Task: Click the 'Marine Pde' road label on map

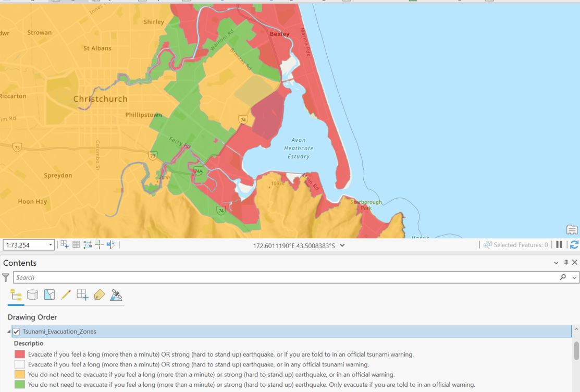Action: (305, 42)
